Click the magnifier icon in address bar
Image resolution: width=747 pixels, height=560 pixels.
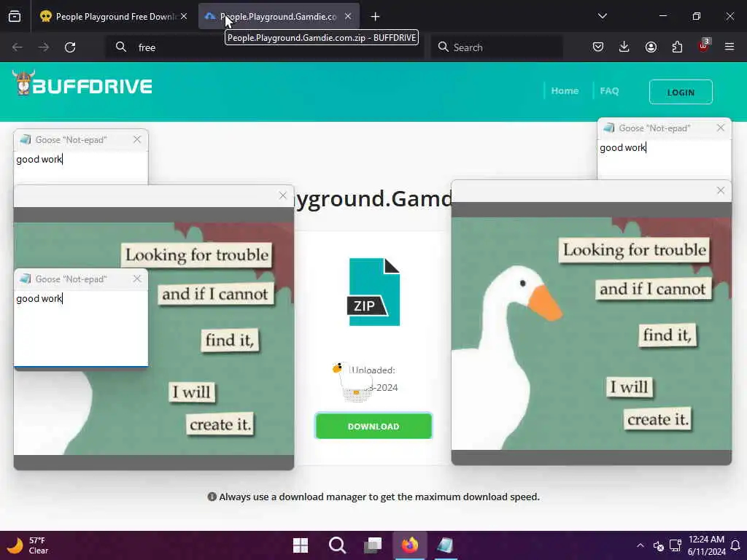[121, 47]
